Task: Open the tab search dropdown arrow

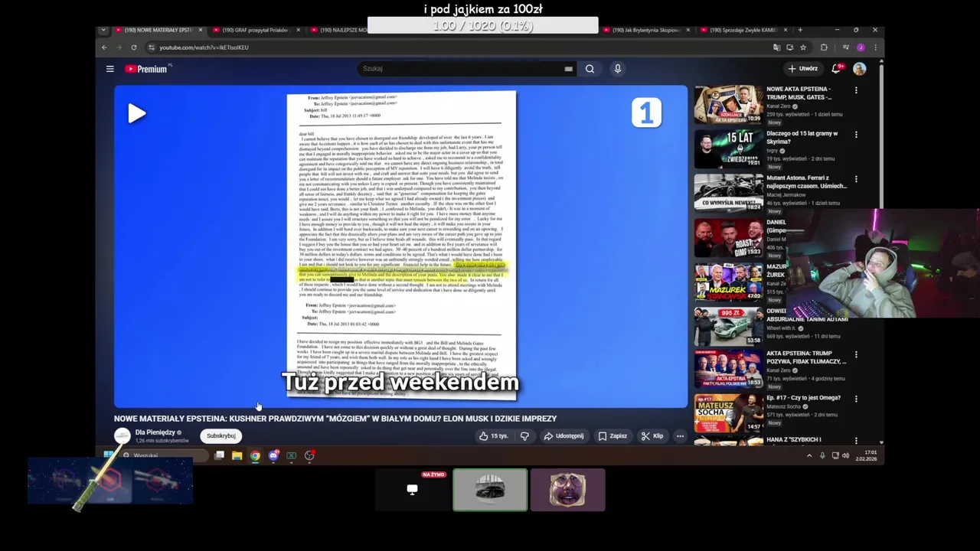Action: [x=104, y=30]
